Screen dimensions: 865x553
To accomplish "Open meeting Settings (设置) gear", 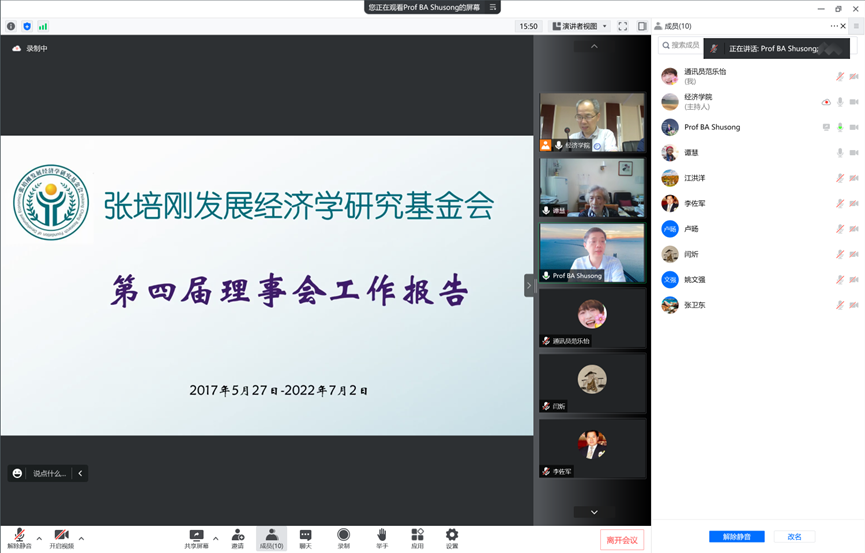I will [x=452, y=538].
